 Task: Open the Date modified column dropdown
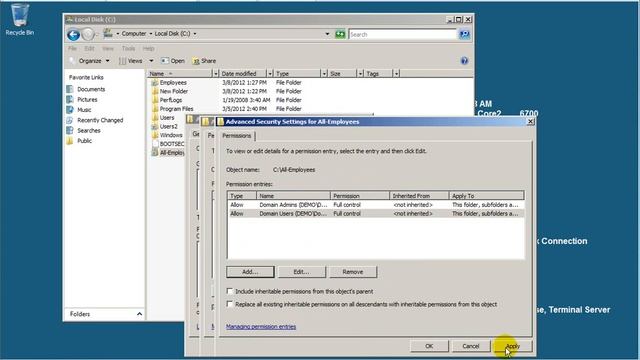(270, 73)
